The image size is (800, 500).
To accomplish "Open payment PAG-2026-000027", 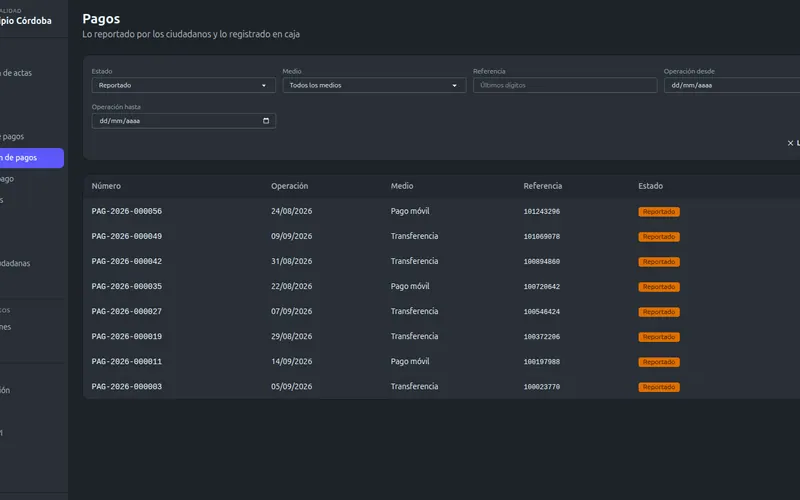I will pyautogui.click(x=127, y=311).
